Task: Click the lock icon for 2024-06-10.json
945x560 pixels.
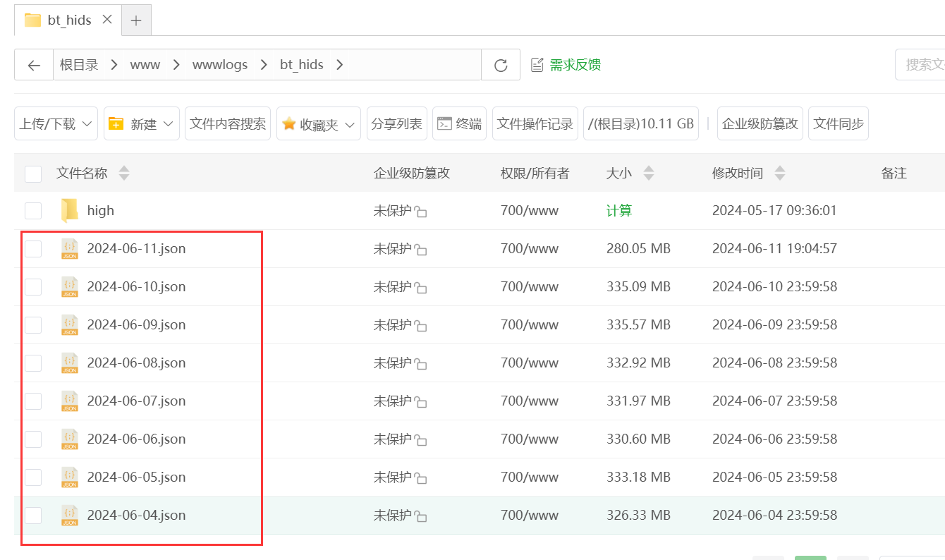Action: click(x=420, y=288)
